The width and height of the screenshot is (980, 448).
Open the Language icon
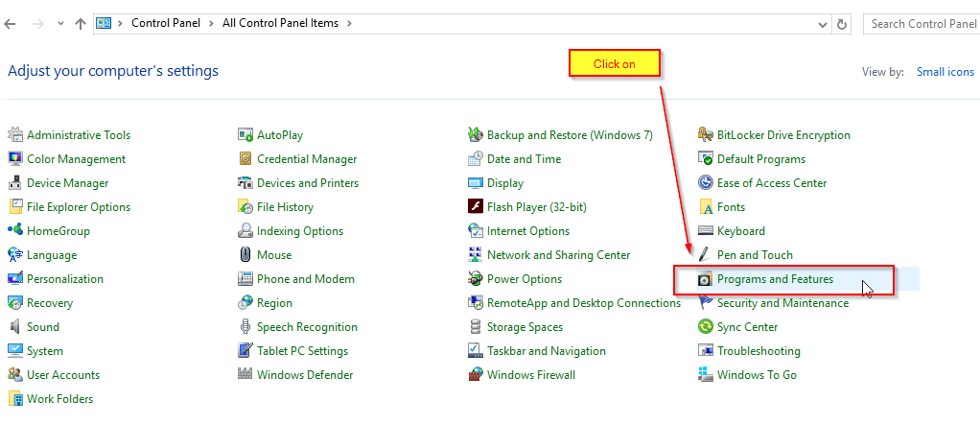(15, 255)
